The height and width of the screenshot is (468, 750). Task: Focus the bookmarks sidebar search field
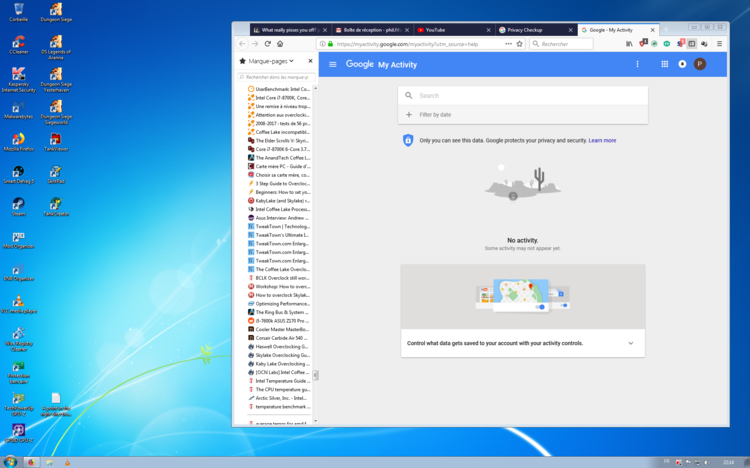coord(276,77)
